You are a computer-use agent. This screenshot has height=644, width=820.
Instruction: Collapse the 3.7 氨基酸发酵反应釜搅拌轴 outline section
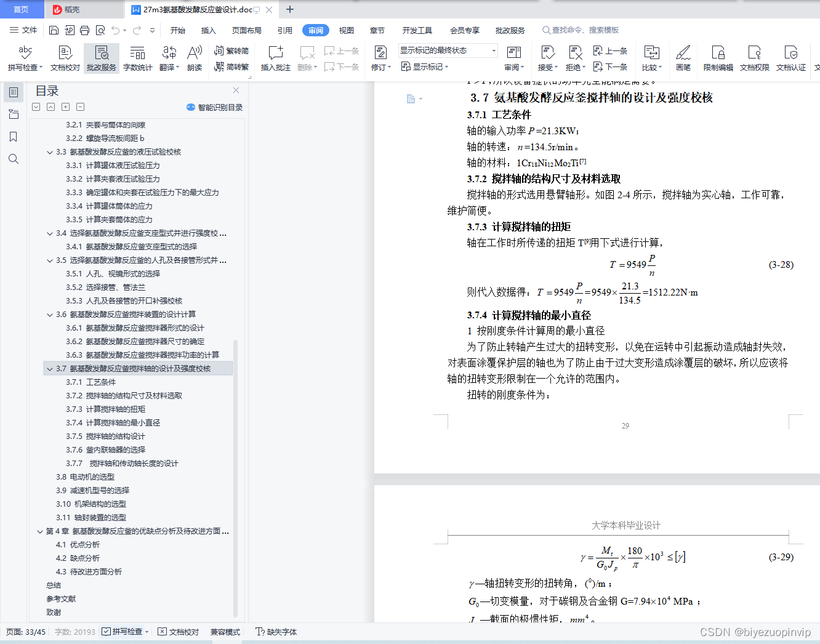[x=49, y=369]
